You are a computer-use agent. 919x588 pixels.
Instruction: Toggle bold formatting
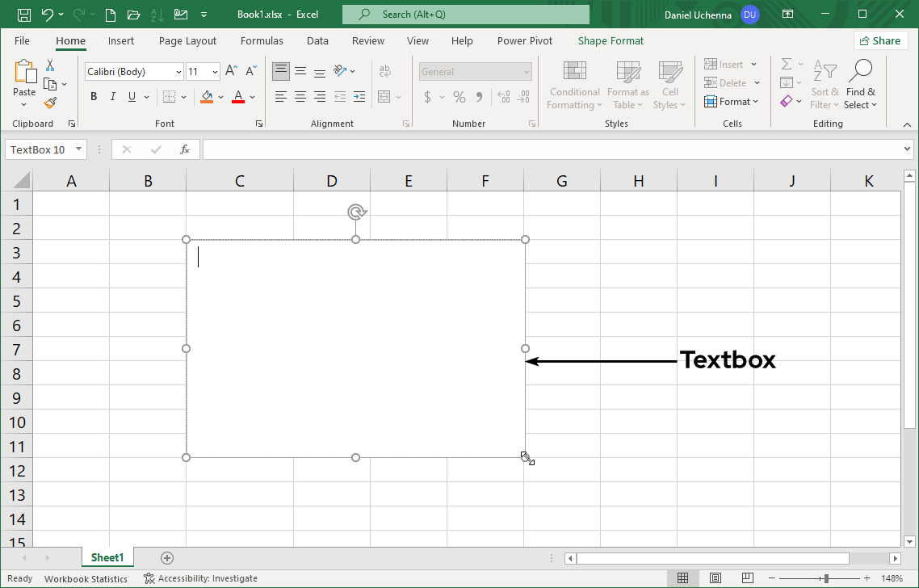point(93,96)
